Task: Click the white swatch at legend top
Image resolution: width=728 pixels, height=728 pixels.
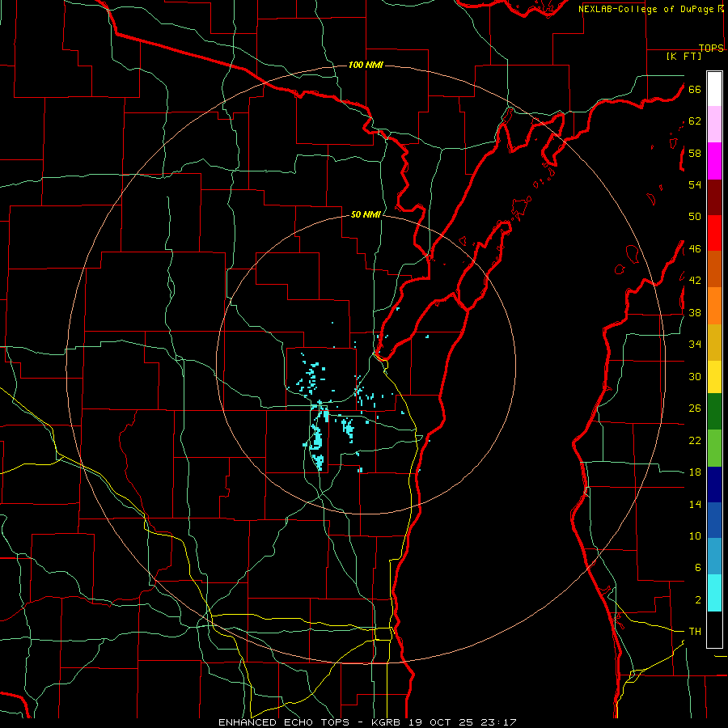Action: (x=714, y=89)
